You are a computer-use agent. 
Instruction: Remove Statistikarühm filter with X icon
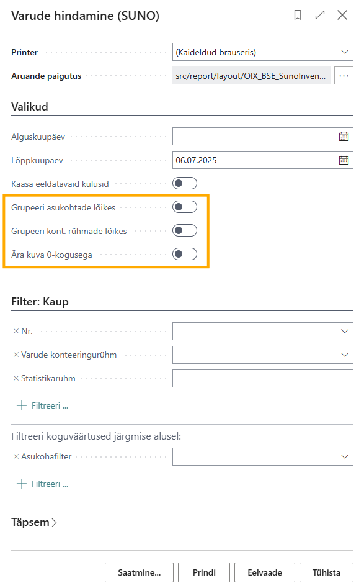16,378
